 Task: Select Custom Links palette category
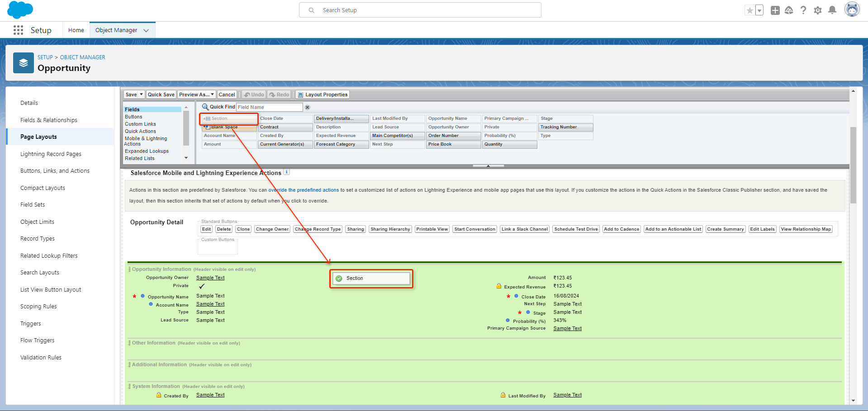click(140, 124)
